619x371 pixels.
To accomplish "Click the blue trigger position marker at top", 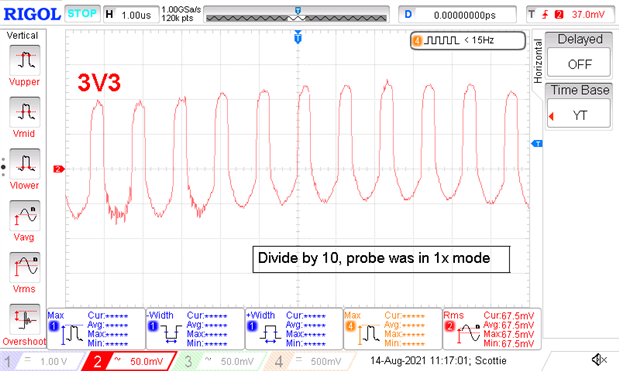I will pyautogui.click(x=298, y=38).
